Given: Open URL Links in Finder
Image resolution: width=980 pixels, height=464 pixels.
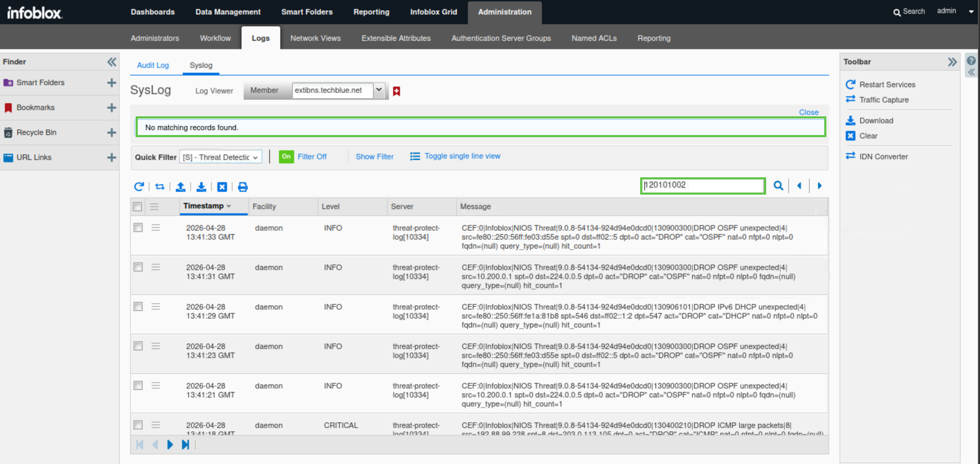Looking at the screenshot, I should pyautogui.click(x=34, y=157).
